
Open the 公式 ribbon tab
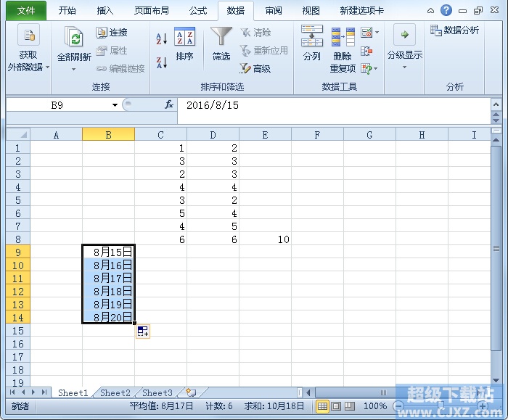coord(198,11)
